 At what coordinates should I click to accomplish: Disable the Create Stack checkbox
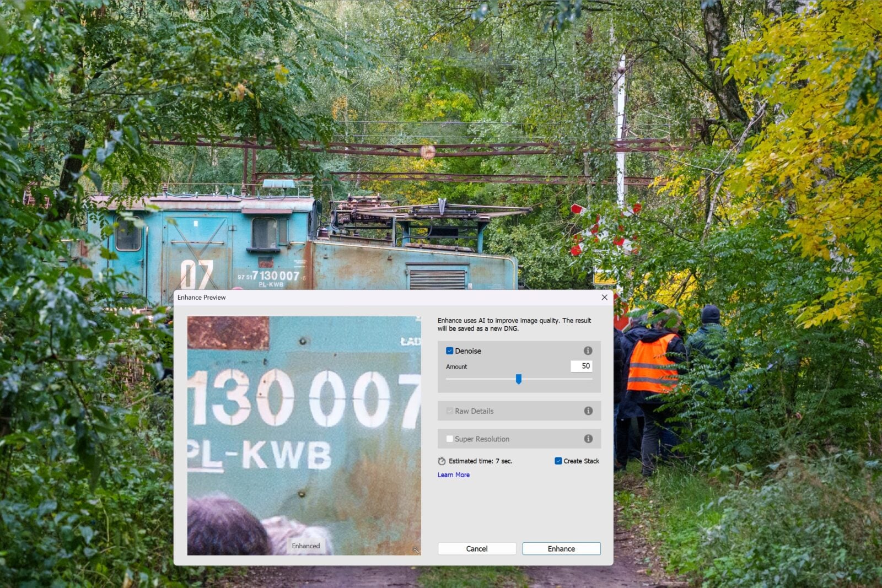[x=558, y=461]
